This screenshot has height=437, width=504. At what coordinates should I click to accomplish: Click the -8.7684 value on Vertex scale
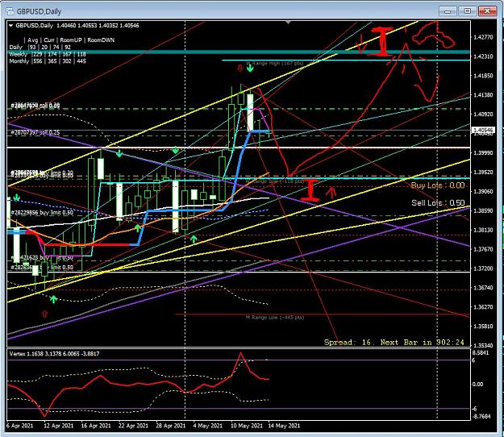click(x=481, y=417)
